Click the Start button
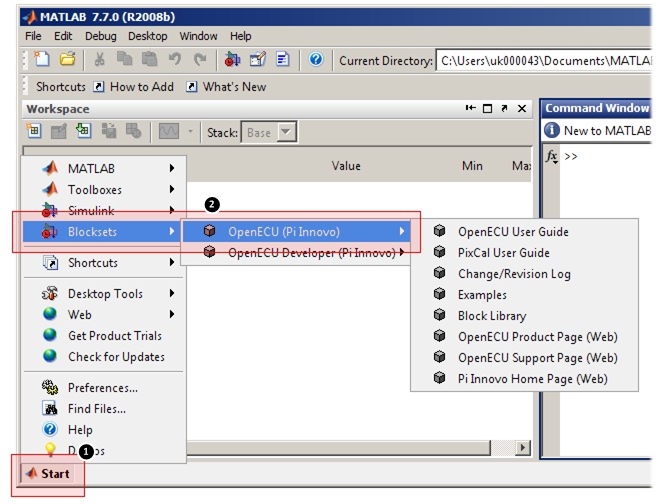Screen dimensions: 658x504 point(47,474)
